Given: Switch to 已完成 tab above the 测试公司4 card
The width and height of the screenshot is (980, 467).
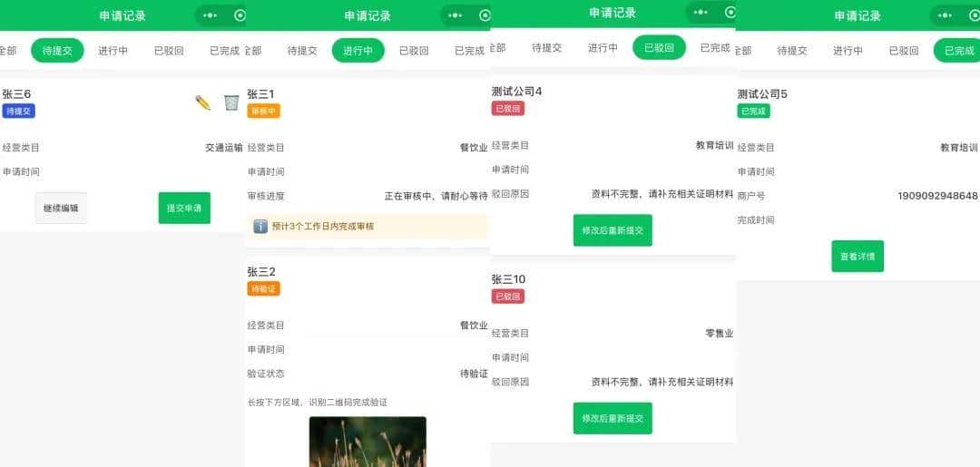Looking at the screenshot, I should click(715, 47).
